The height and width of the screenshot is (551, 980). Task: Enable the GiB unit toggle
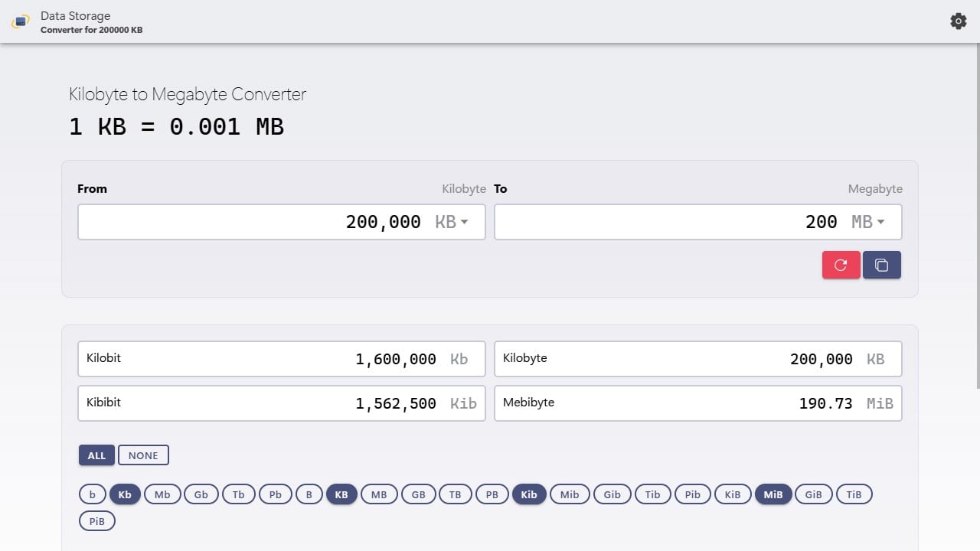click(813, 494)
